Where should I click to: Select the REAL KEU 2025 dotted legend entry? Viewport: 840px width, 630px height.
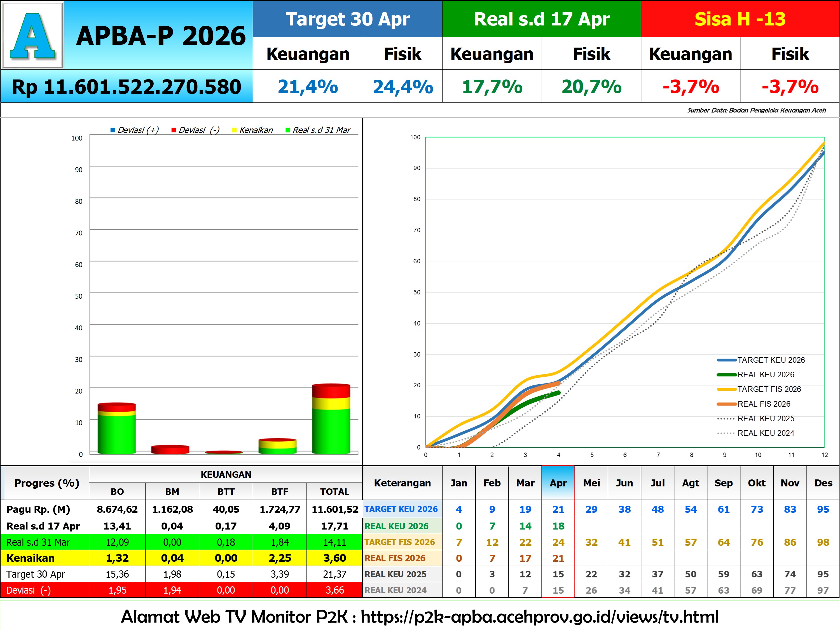(726, 418)
